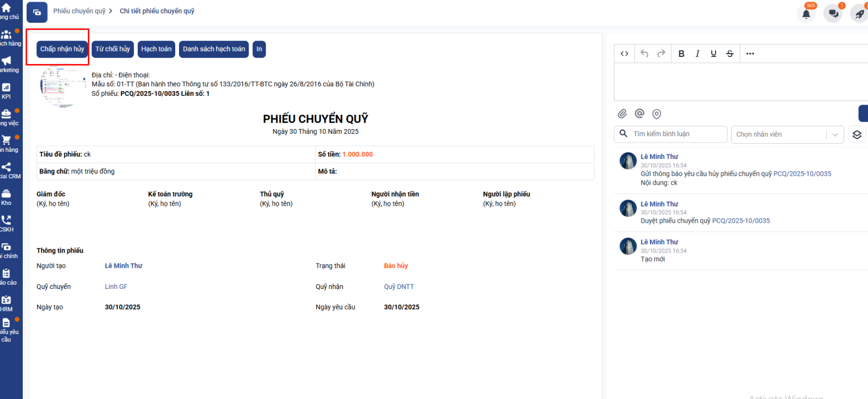Open the chat messages icon
The width and height of the screenshot is (868, 399).
point(833,14)
